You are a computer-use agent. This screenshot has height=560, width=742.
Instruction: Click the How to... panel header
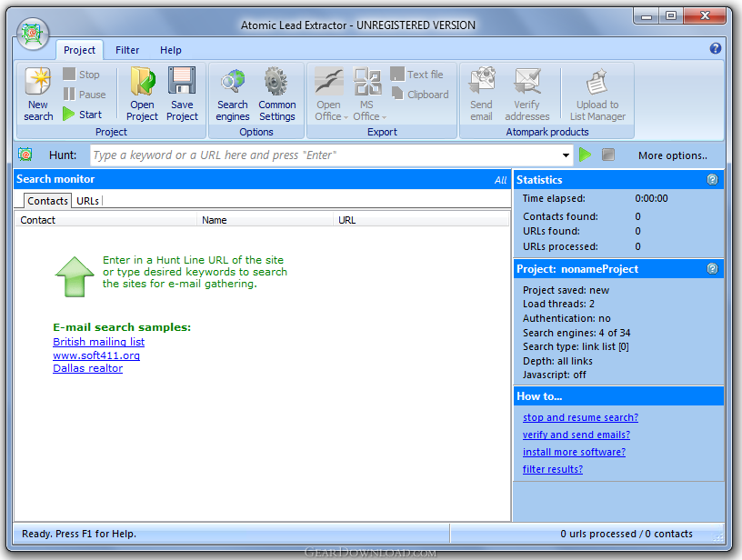(x=618, y=396)
